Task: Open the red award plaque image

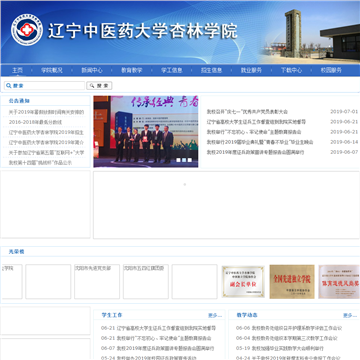Action: click(x=339, y=282)
